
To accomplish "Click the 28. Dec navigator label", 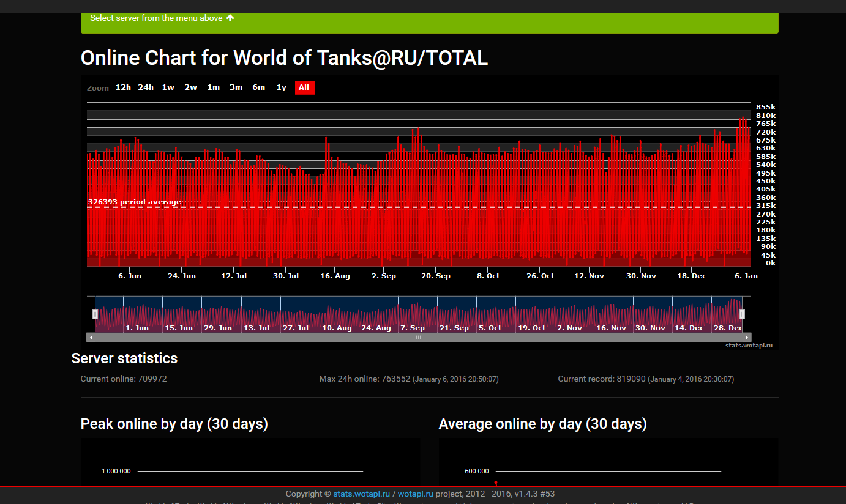I will (x=728, y=328).
